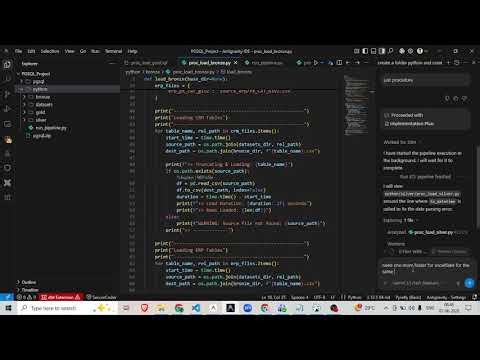Open the account profile avatar in the title bar
480x360 pixels.
tap(420, 51)
